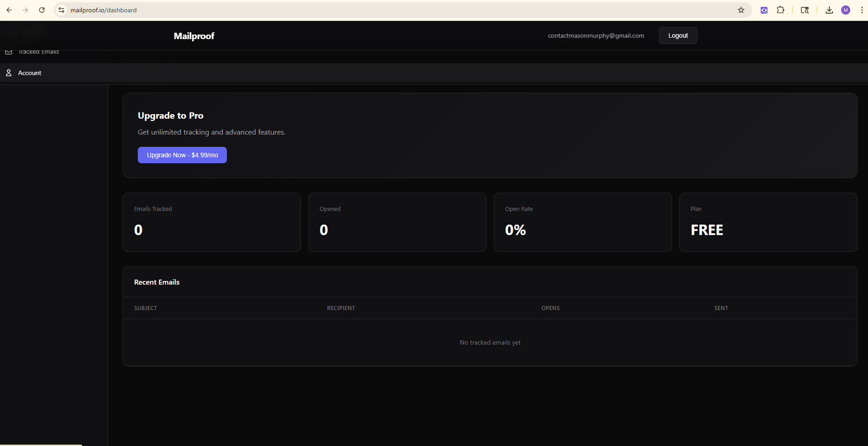Click the Logout button
Screen dimensions: 868x446
click(x=677, y=35)
